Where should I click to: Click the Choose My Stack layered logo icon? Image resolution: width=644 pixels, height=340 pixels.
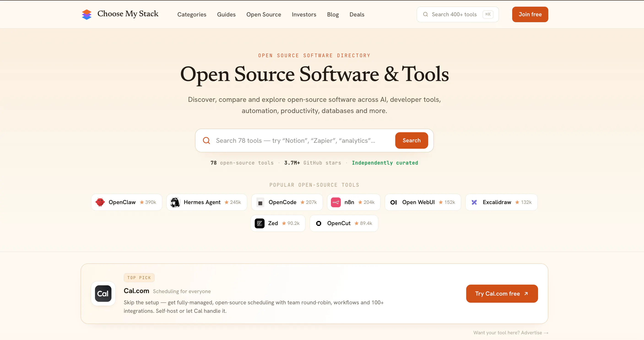point(87,14)
